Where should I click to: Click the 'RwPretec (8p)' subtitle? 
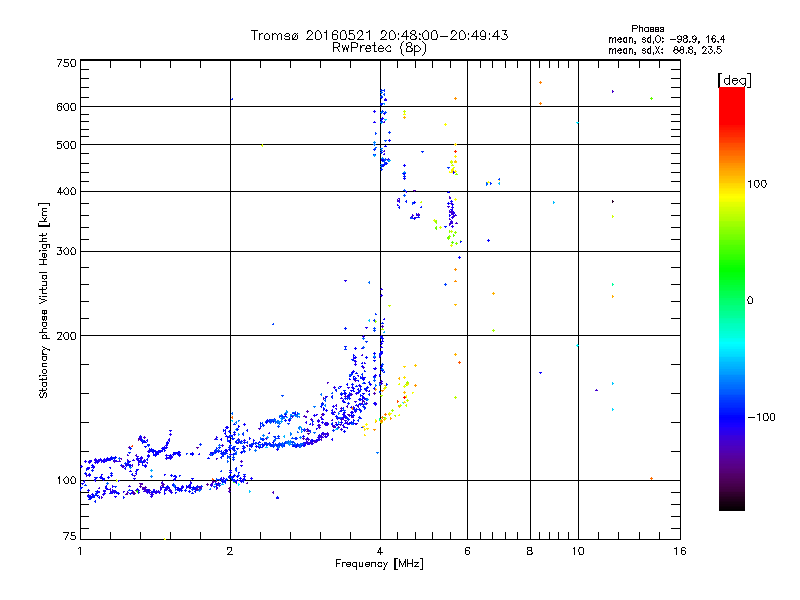click(379, 48)
